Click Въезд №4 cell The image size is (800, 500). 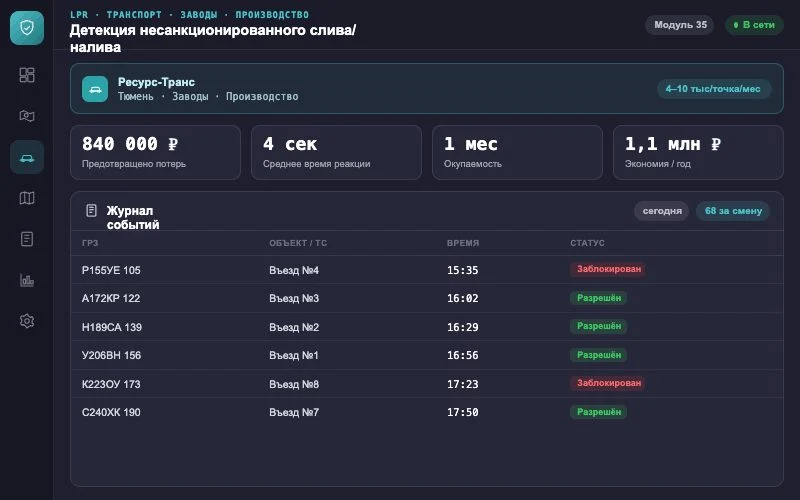click(x=294, y=270)
